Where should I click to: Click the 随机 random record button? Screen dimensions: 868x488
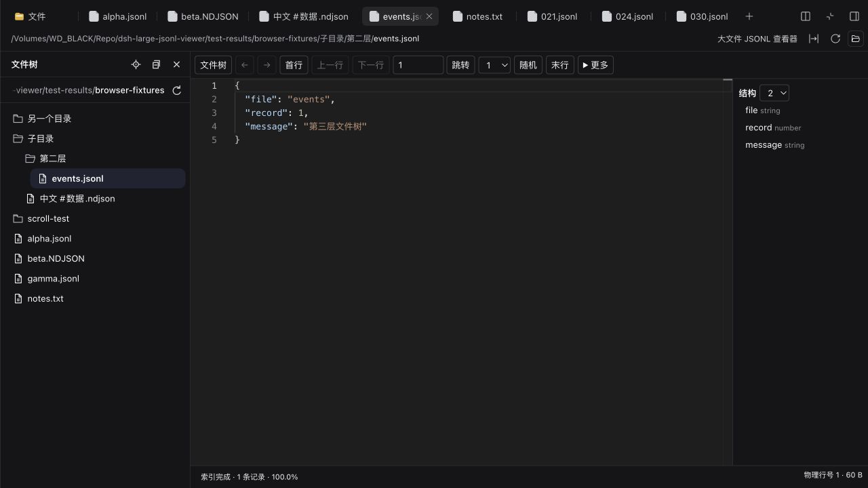click(x=528, y=65)
